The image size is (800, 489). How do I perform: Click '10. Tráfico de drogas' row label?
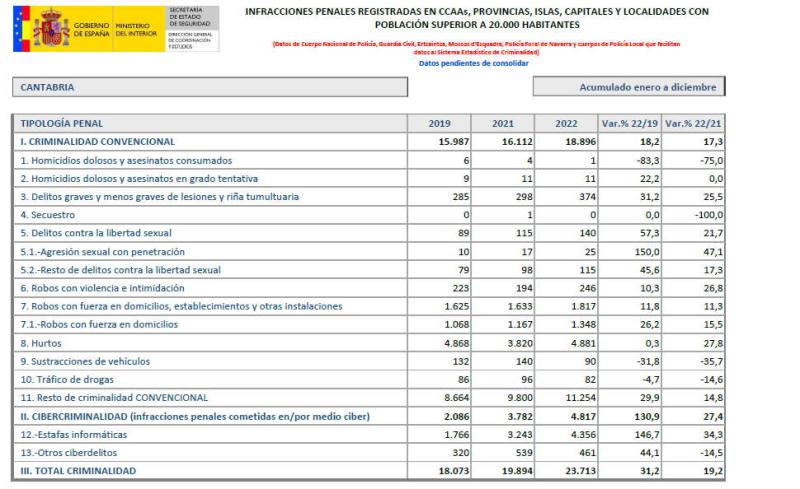(x=67, y=380)
